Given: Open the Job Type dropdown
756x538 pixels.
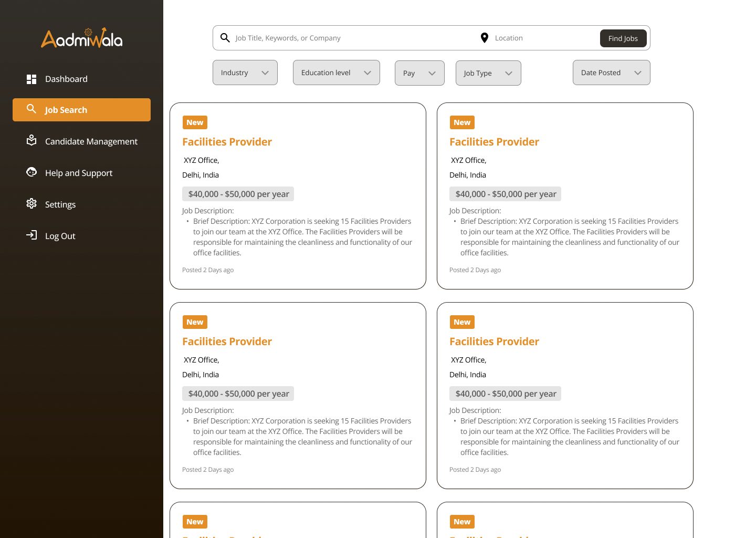Looking at the screenshot, I should [488, 73].
